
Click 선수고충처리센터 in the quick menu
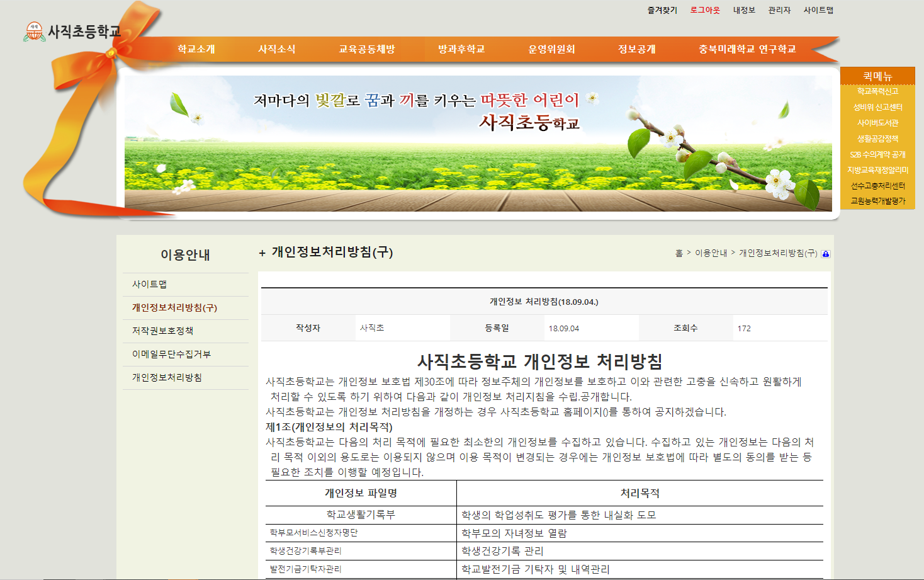click(877, 186)
